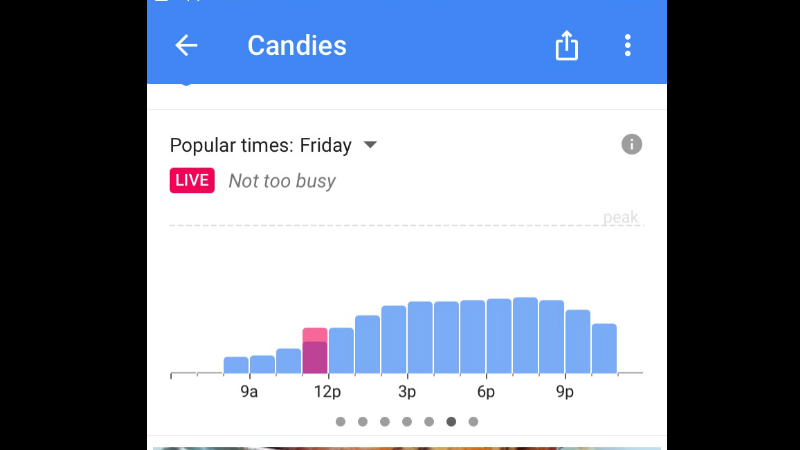Select the fifth day pagination dot
The image size is (800, 450).
pyautogui.click(x=429, y=421)
